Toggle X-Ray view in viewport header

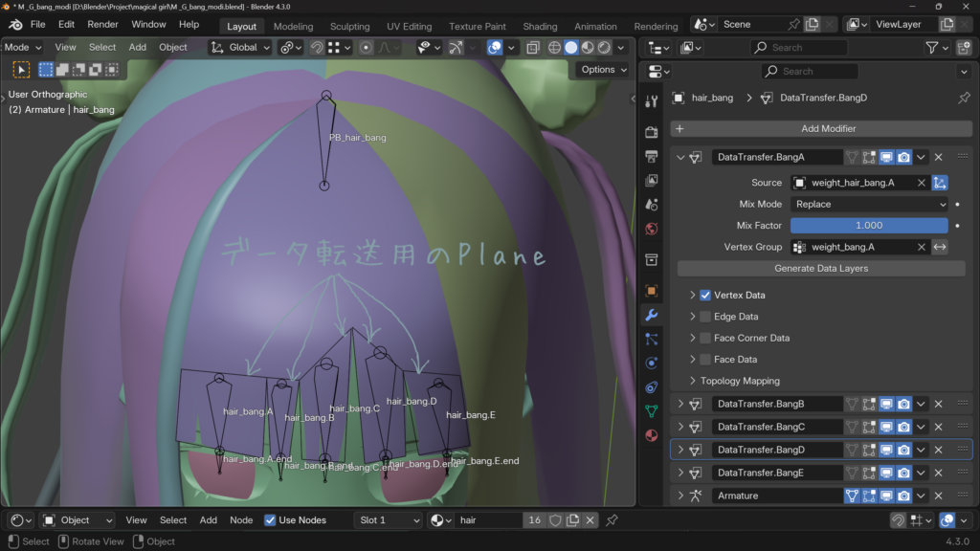tap(533, 47)
